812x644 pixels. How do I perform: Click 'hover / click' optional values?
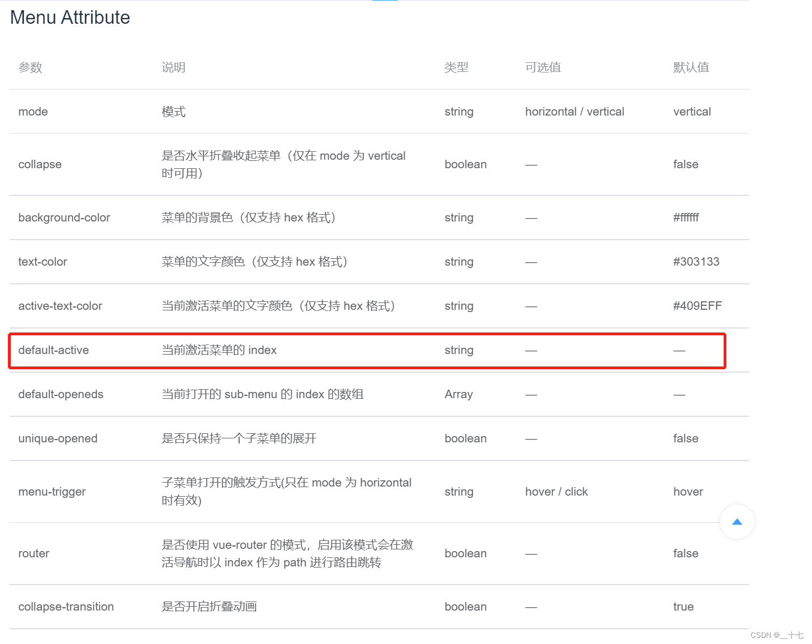(556, 492)
